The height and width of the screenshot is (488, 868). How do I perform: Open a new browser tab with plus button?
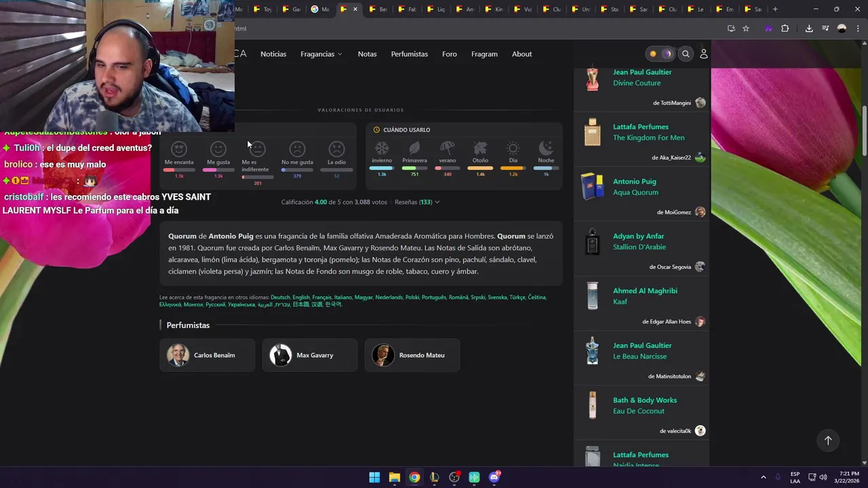click(775, 9)
